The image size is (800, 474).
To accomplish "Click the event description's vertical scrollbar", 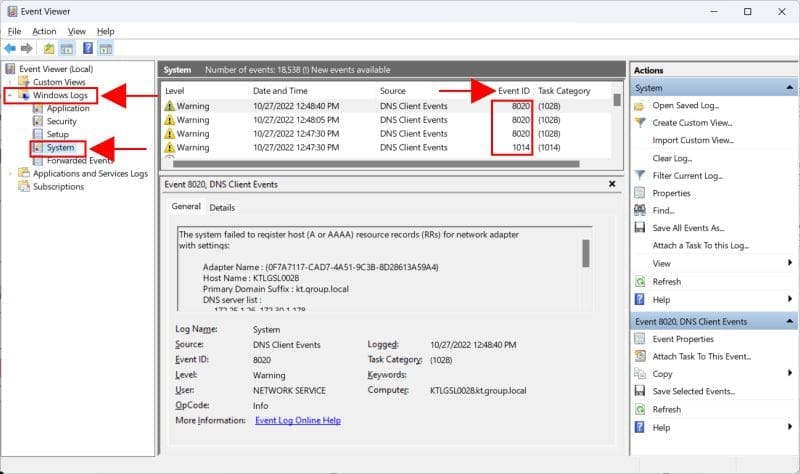I will point(586,254).
